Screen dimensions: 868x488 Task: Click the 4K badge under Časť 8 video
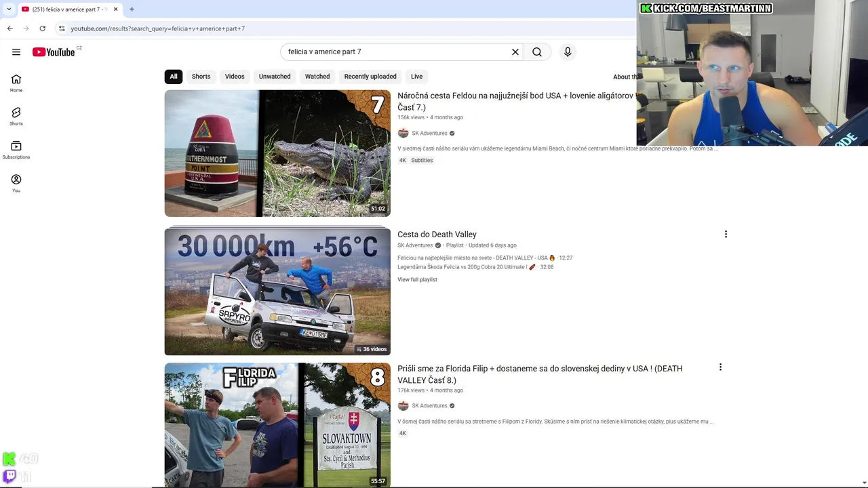pos(403,433)
